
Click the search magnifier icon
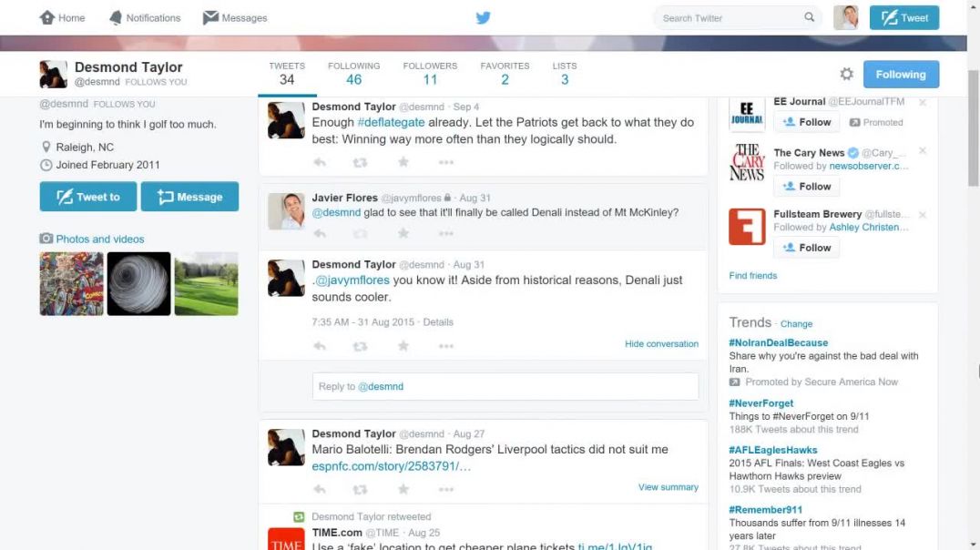pos(810,17)
